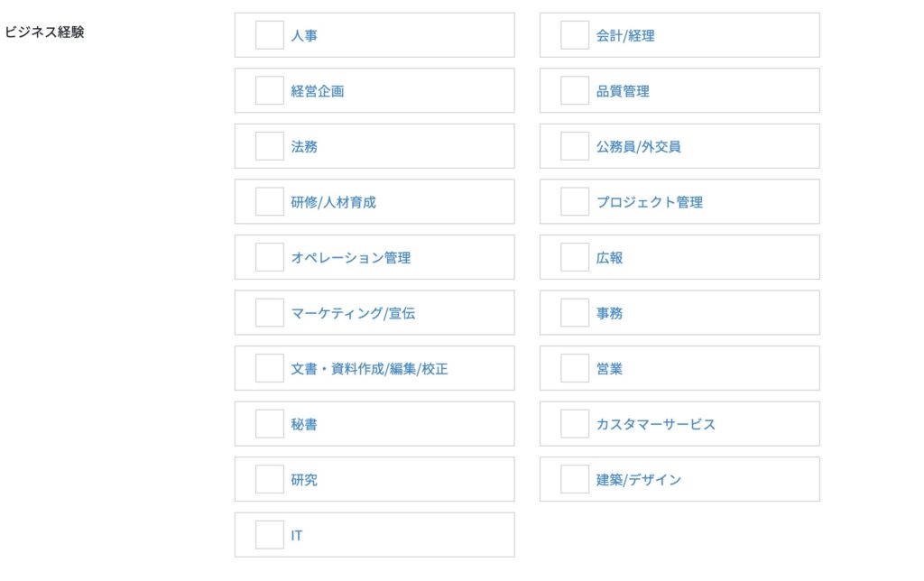Check the 公務員/外交員 option
This screenshot has height=581, width=924.
(574, 146)
